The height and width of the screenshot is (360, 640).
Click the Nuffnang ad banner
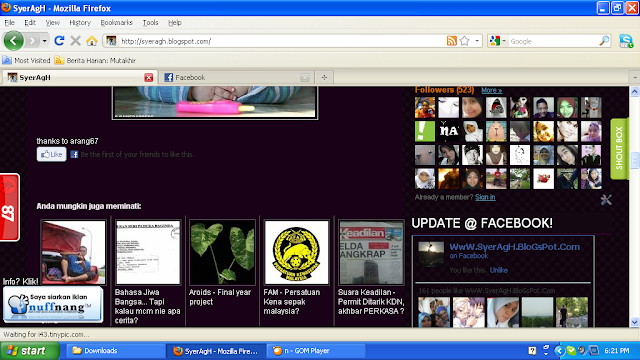point(53,305)
